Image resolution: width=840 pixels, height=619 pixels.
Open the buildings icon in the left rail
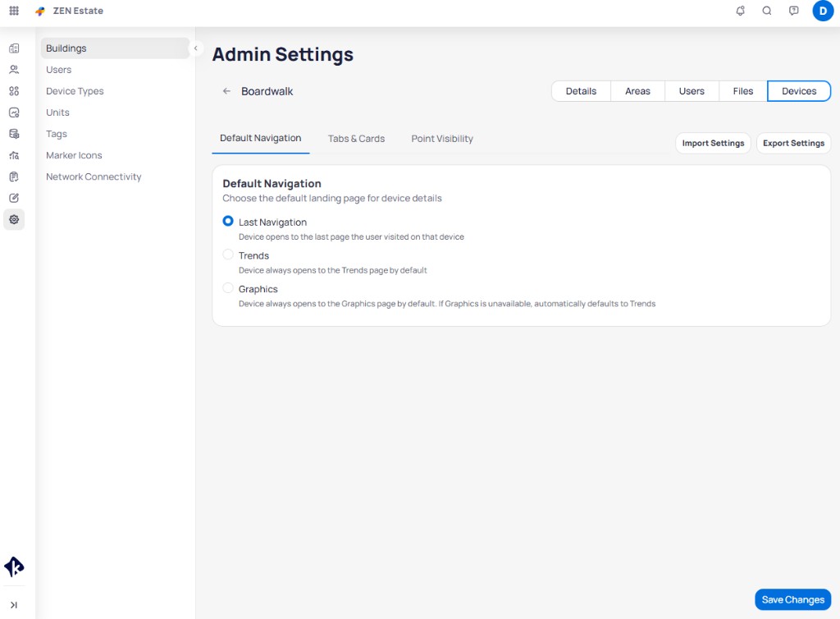pyautogui.click(x=14, y=48)
